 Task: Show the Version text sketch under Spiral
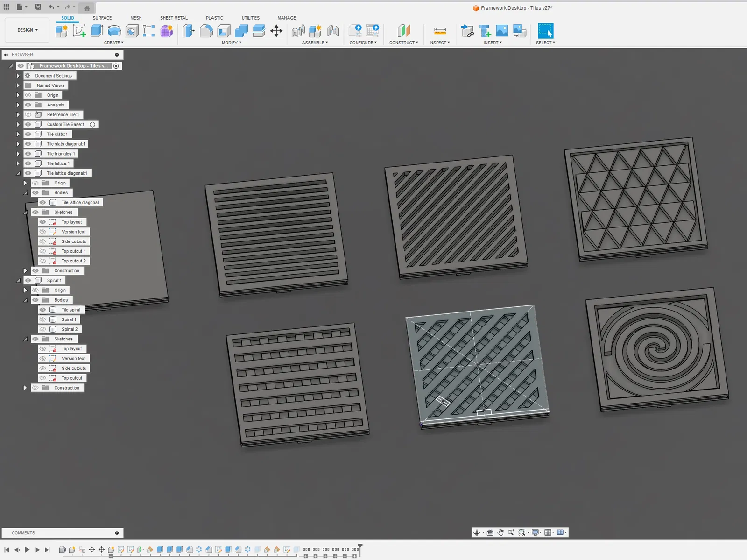(43, 359)
